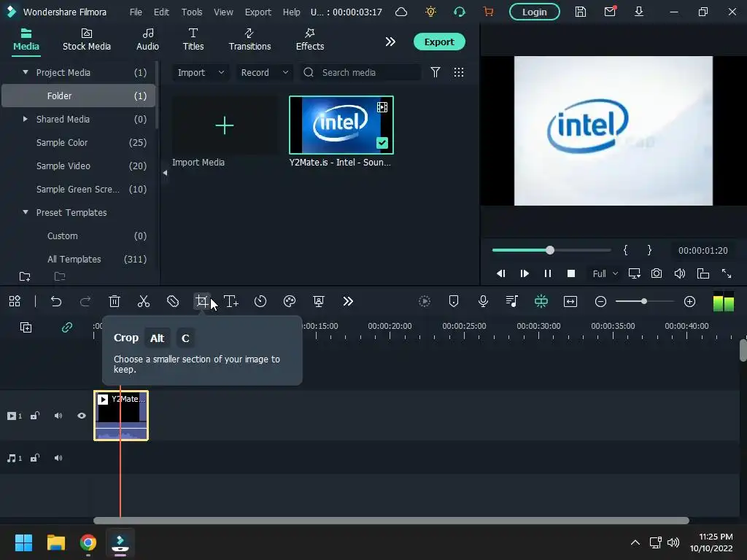Open the Record dropdown
This screenshot has height=560, width=747.
tap(264, 72)
